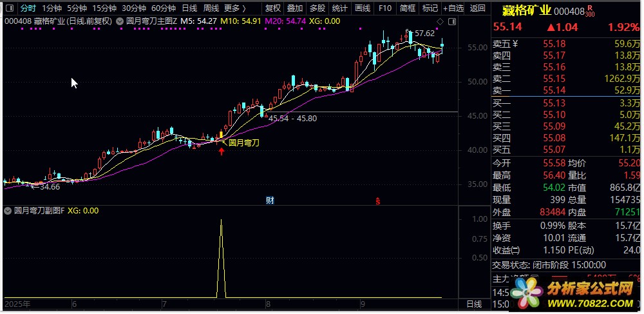This screenshot has width=644, height=314.
Task: Click the 卖一 price 55.14
Action: [x=554, y=90]
